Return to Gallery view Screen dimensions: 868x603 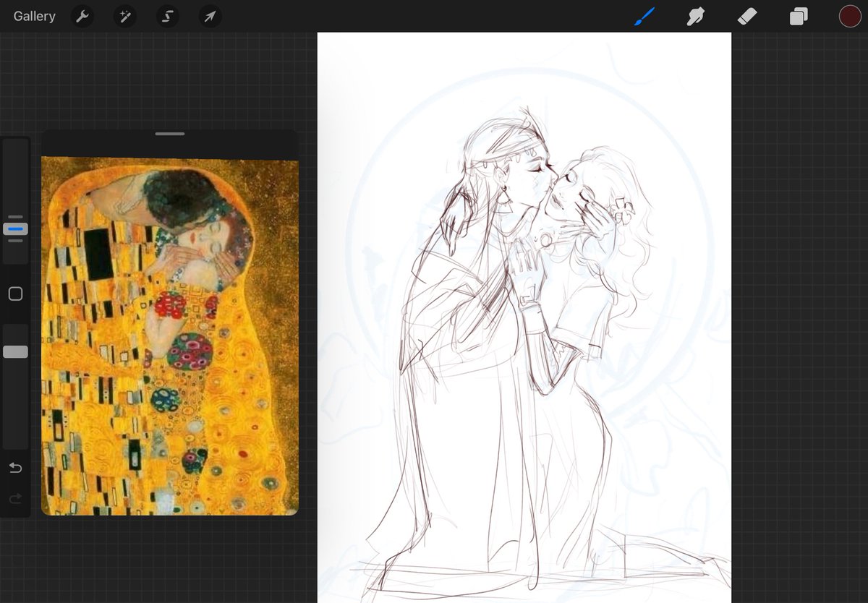(33, 16)
